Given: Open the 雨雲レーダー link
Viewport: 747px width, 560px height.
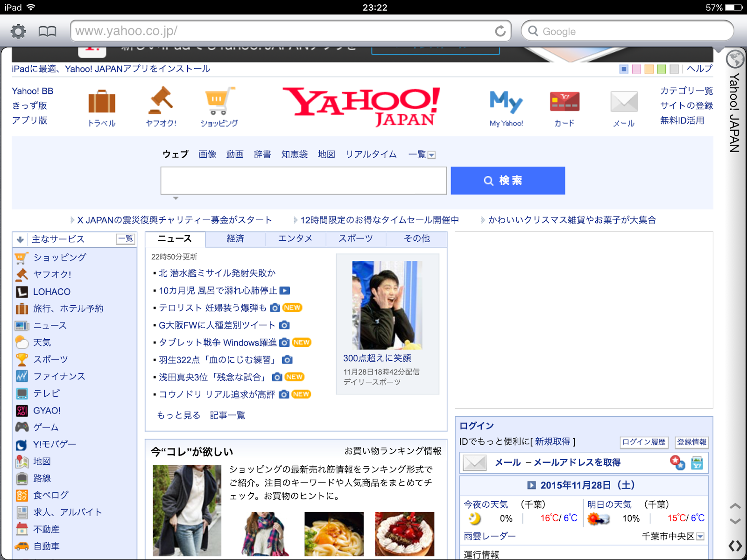Looking at the screenshot, I should click(490, 537).
